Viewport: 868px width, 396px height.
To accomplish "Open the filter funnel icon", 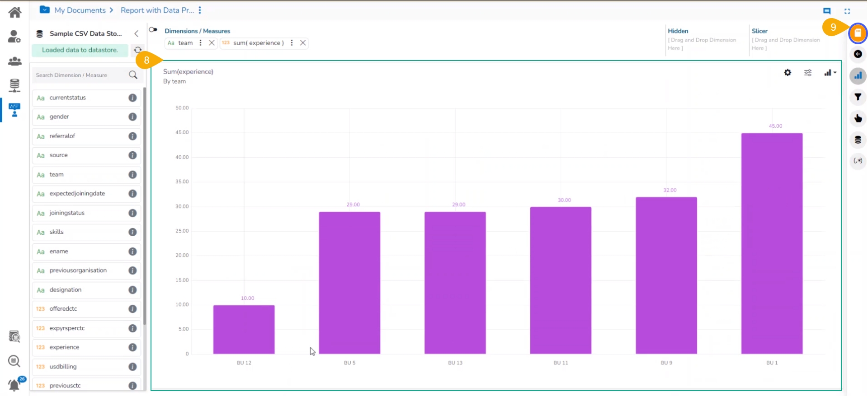I will [858, 97].
